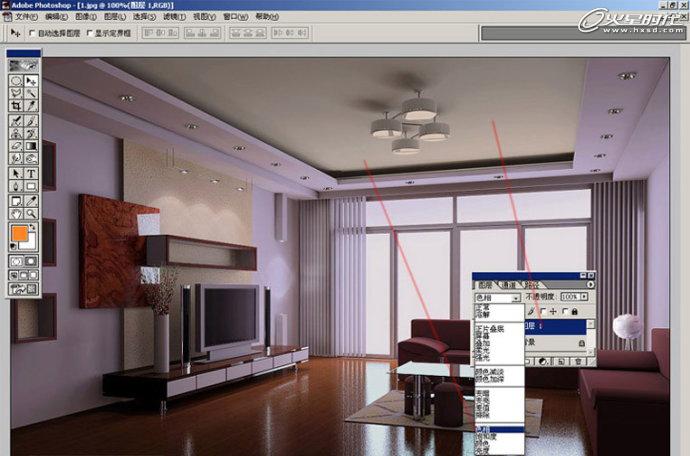690x456 pixels.
Task: Select the Pen tool
Action: coord(16,186)
